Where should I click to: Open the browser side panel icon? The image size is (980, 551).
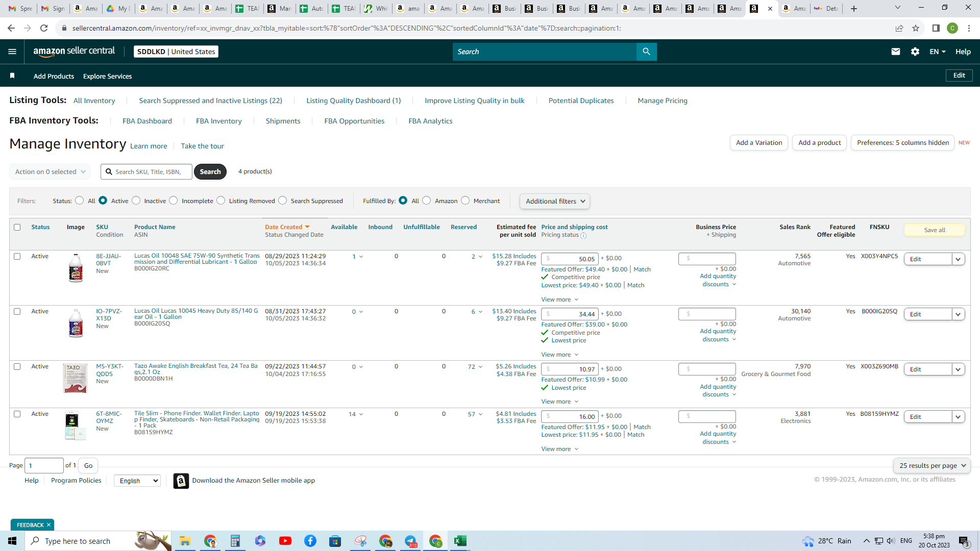click(936, 28)
